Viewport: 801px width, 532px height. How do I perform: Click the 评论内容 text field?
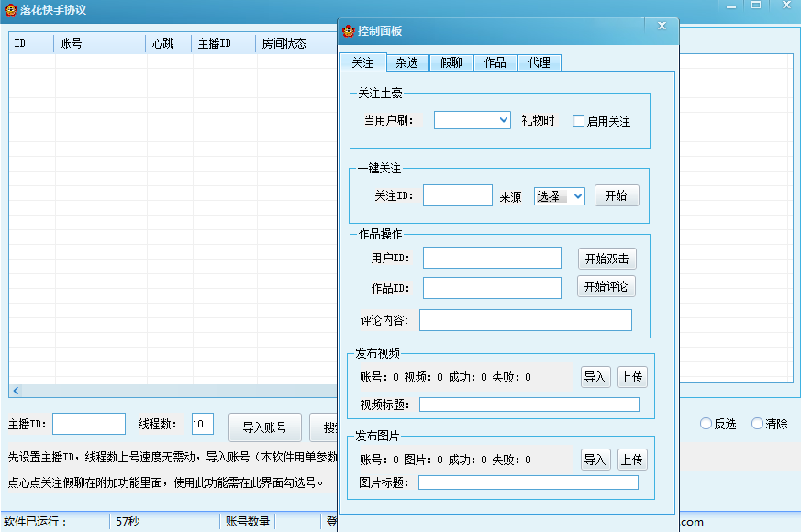pos(526,320)
